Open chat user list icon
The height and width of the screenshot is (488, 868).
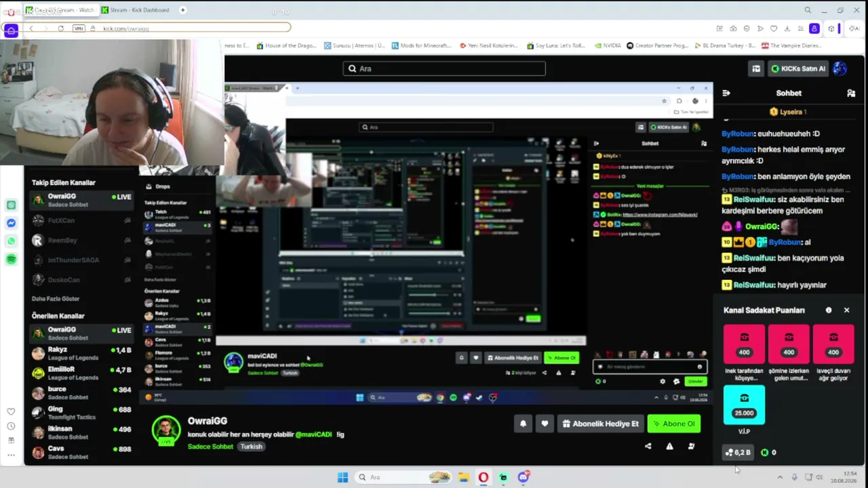[851, 93]
